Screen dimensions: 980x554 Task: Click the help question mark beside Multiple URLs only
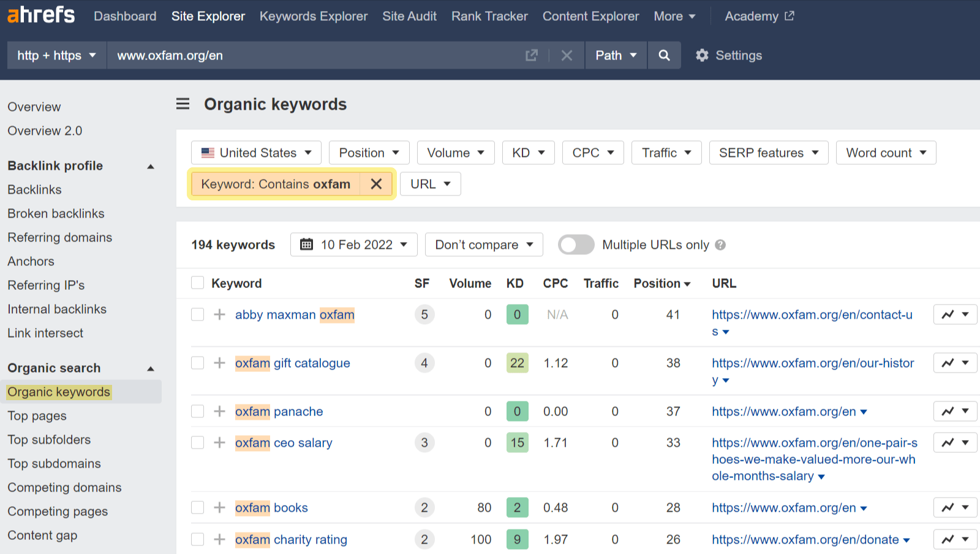tap(721, 245)
